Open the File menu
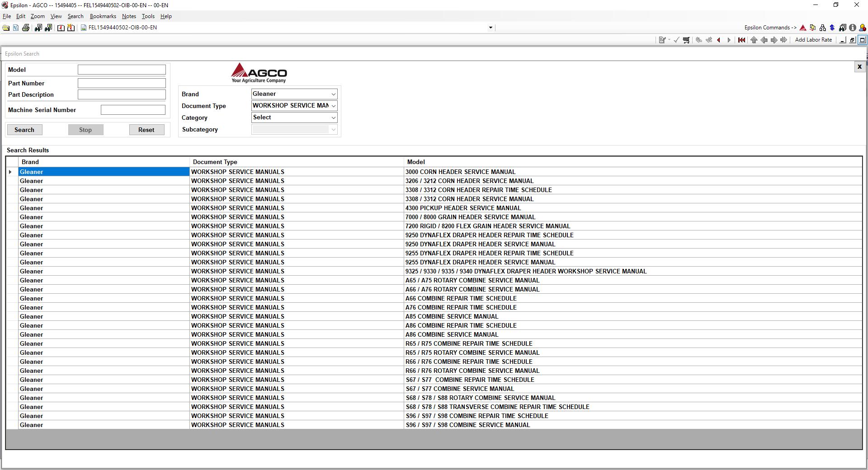Screen dimensions: 868x470 (x=7, y=16)
